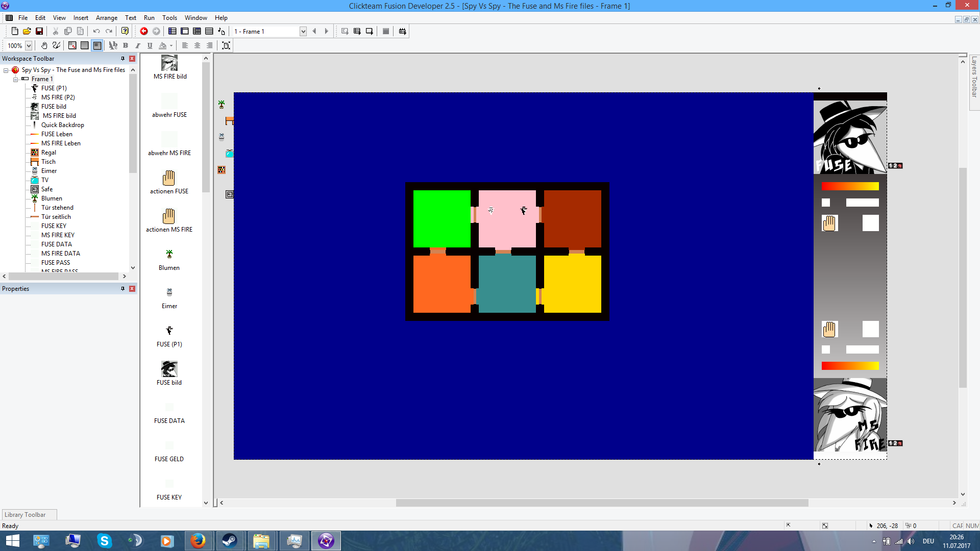The image size is (980, 551).
Task: Click the Open folder icon
Action: (27, 31)
